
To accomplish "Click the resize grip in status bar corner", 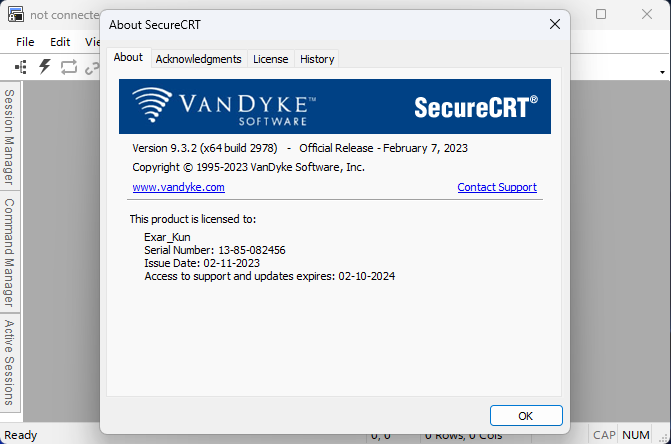I will 664,438.
